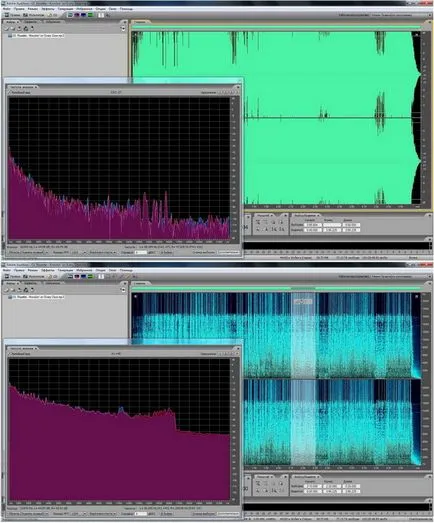The width and height of the screenshot is (434, 523).
Task: Click import file icon in upper Files panel
Action: point(13,28)
